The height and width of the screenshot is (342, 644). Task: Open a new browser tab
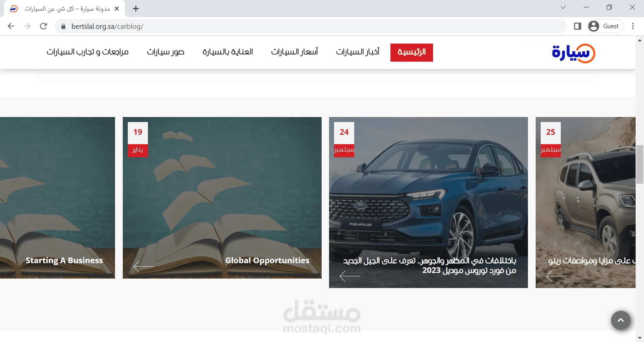click(x=136, y=9)
